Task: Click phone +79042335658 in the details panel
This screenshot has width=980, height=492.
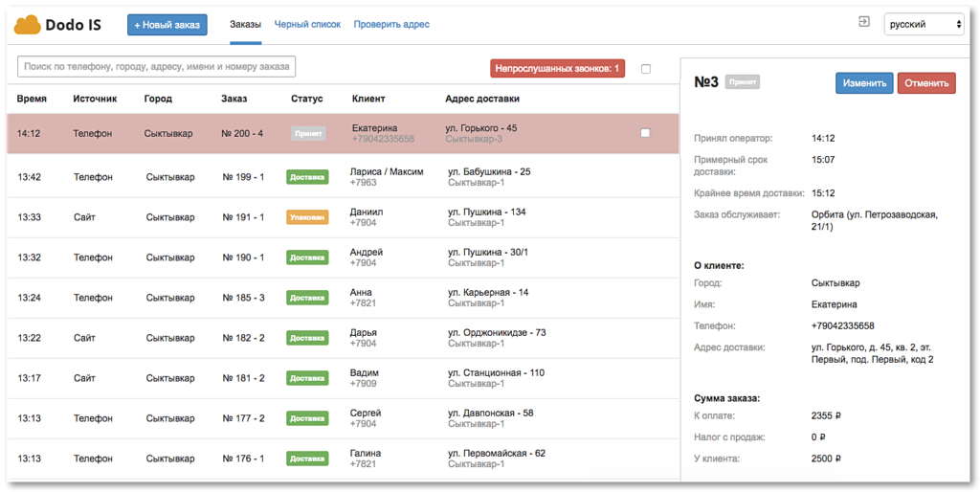Action: click(x=842, y=325)
